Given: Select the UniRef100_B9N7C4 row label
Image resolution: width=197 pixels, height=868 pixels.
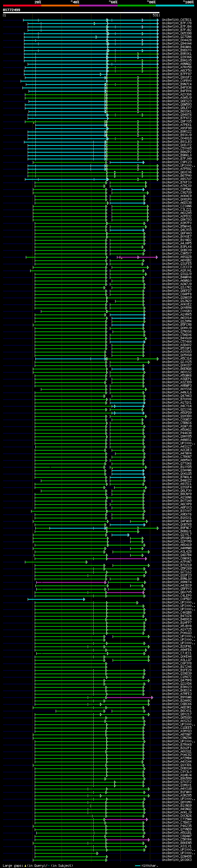Looking at the screenshot, I should 177,84.
